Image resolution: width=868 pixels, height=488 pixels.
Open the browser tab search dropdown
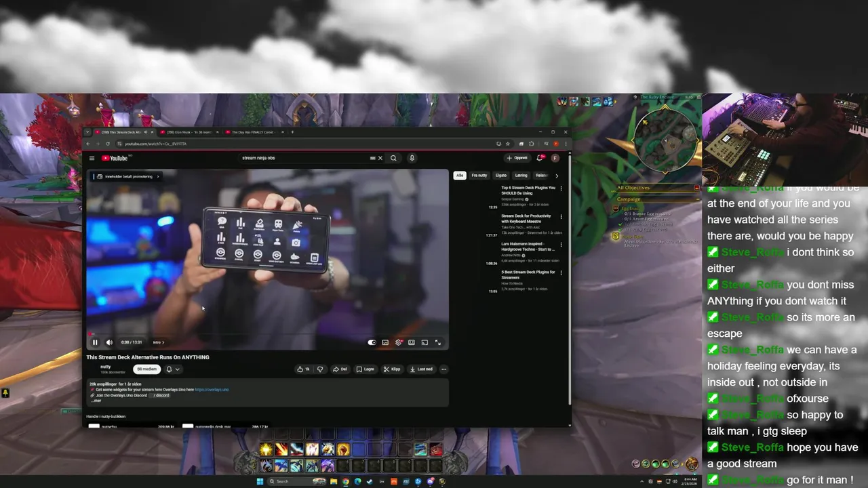tap(87, 132)
